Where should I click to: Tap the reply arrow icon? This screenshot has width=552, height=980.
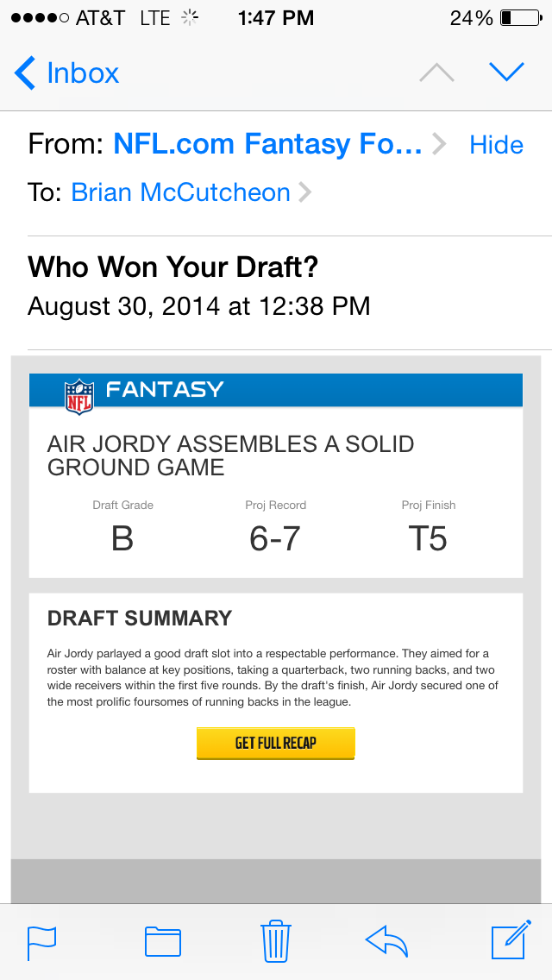click(x=386, y=941)
